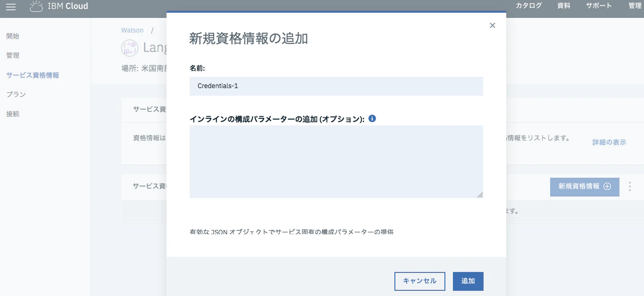Open the vertical more-options menu
Image resolution: width=644 pixels, height=296 pixels.
click(x=629, y=187)
